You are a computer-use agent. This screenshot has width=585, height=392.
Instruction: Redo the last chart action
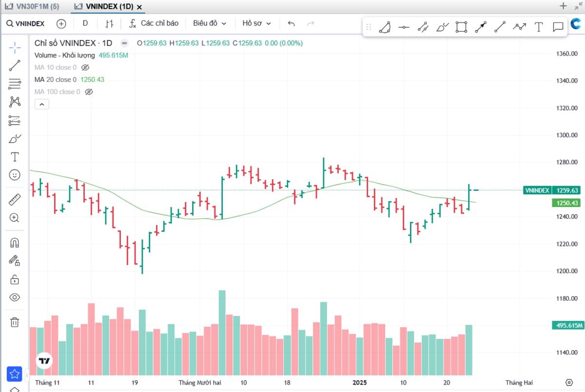click(x=311, y=23)
